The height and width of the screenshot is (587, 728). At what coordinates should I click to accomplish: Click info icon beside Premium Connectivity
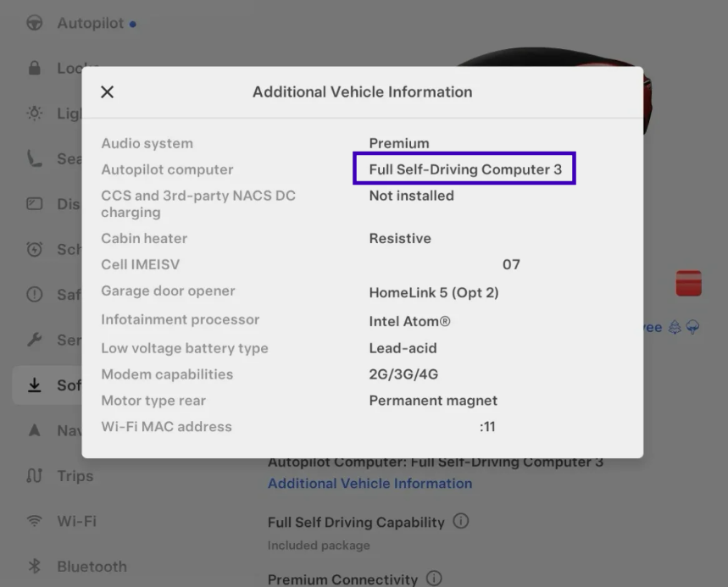[434, 579]
